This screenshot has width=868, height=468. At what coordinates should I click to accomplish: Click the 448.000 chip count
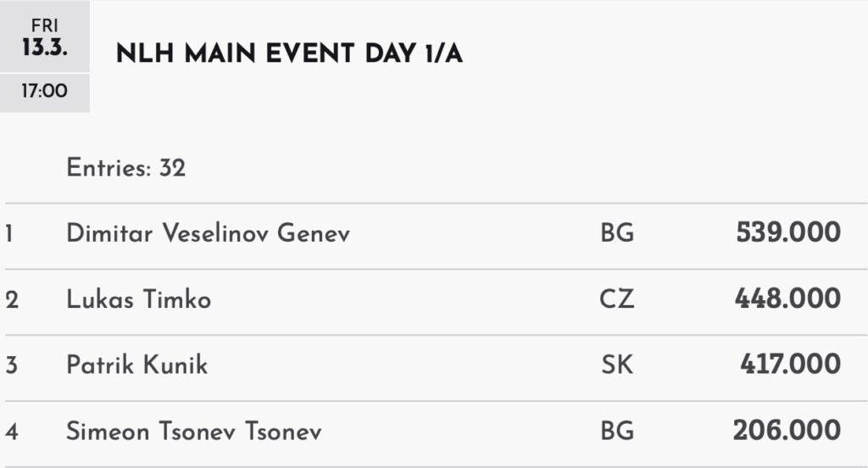tap(788, 298)
